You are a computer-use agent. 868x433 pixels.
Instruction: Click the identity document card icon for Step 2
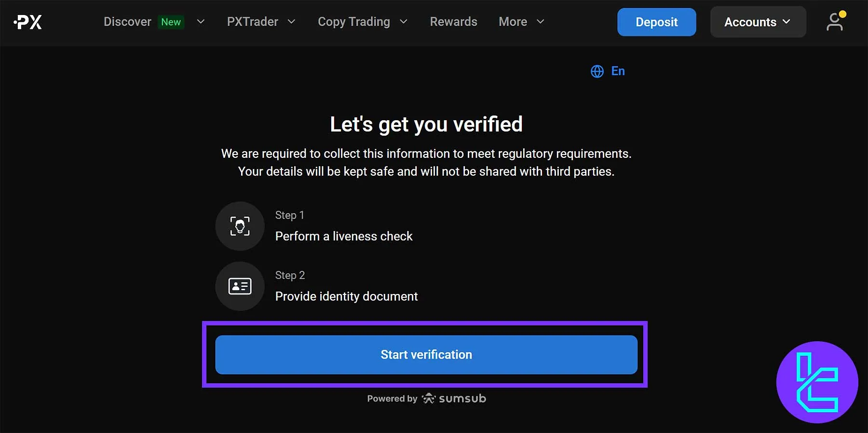[x=240, y=286]
